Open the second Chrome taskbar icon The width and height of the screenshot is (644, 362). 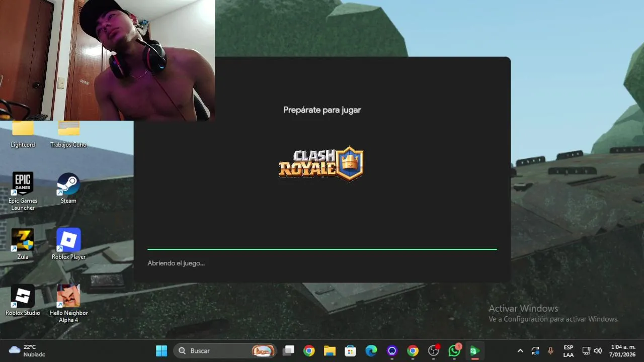413,351
